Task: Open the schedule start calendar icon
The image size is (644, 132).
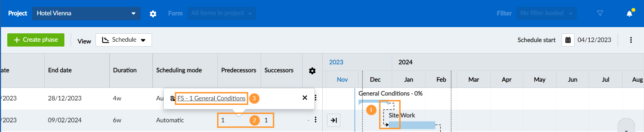Action: [568, 40]
